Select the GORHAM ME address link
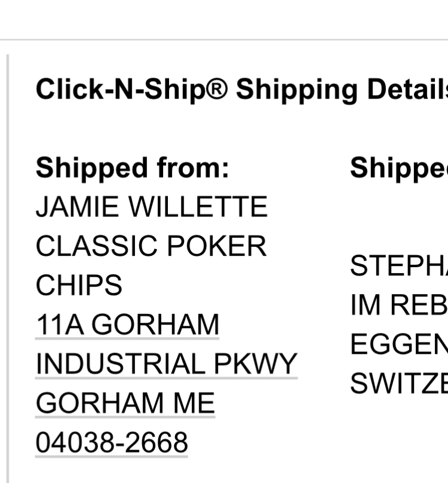The height and width of the screenshot is (483, 448). tap(125, 403)
